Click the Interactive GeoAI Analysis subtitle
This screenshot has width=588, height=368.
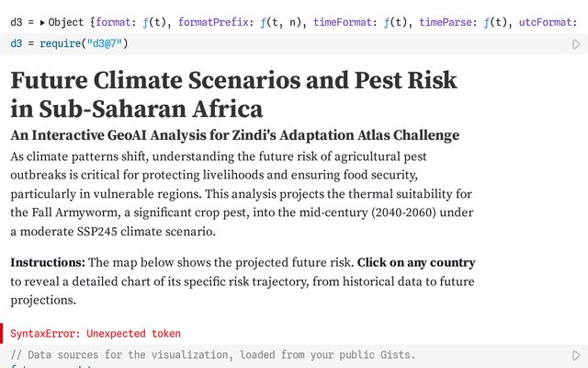[234, 135]
